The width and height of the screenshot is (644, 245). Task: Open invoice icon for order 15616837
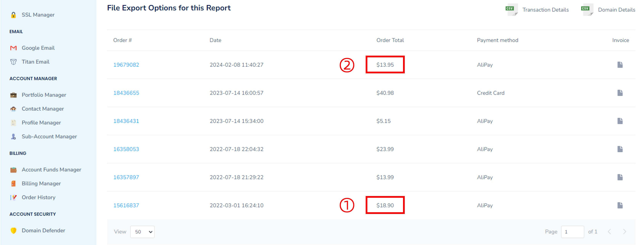[x=620, y=205]
